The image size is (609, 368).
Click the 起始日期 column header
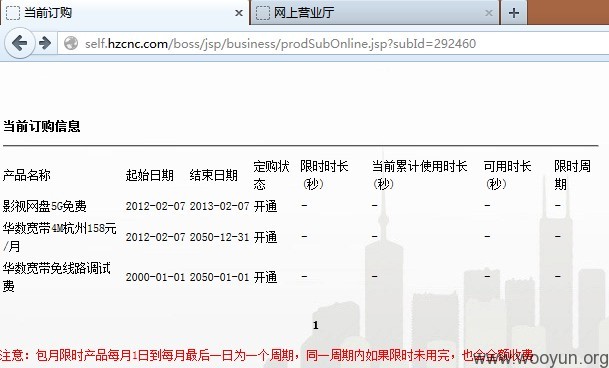[150, 175]
